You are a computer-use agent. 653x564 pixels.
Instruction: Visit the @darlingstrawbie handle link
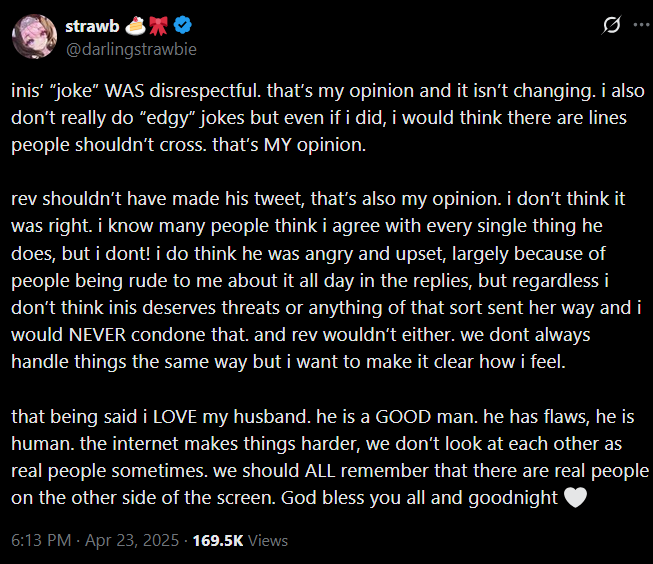point(131,50)
